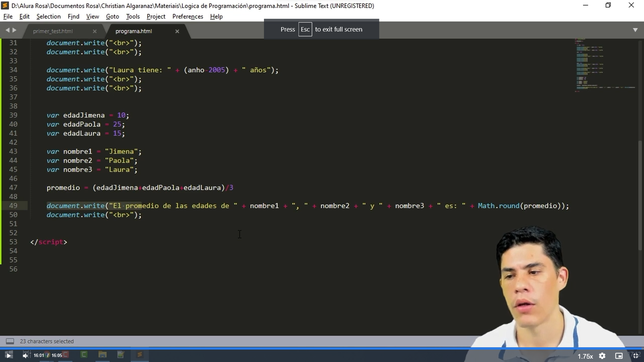This screenshot has width=644, height=362.
Task: Go to next tab with right arrow
Action: coord(14,30)
